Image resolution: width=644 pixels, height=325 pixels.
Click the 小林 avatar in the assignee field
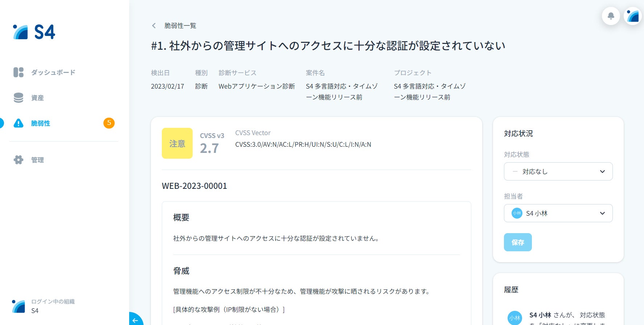[517, 213]
